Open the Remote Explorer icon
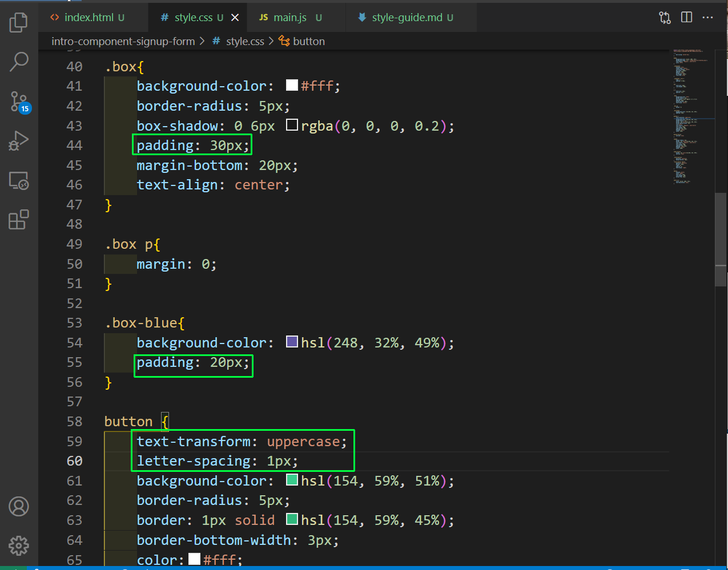The width and height of the screenshot is (728, 570). pyautogui.click(x=19, y=181)
